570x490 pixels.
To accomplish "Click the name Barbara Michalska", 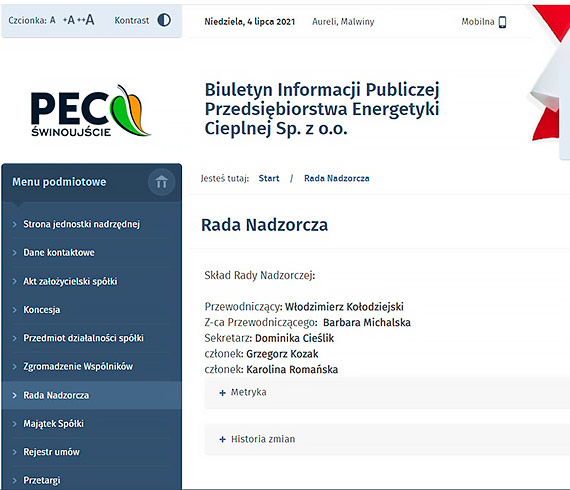I will pos(367,322).
